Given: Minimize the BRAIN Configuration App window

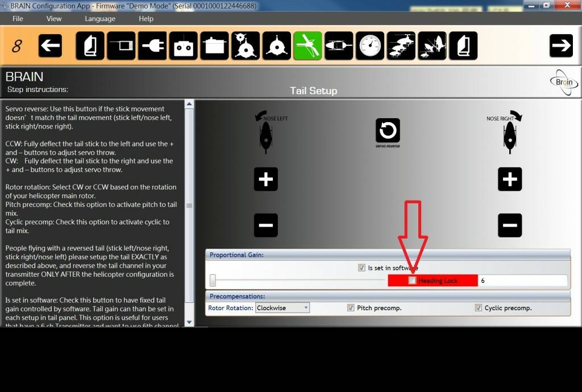Looking at the screenshot, I should tap(532, 5).
